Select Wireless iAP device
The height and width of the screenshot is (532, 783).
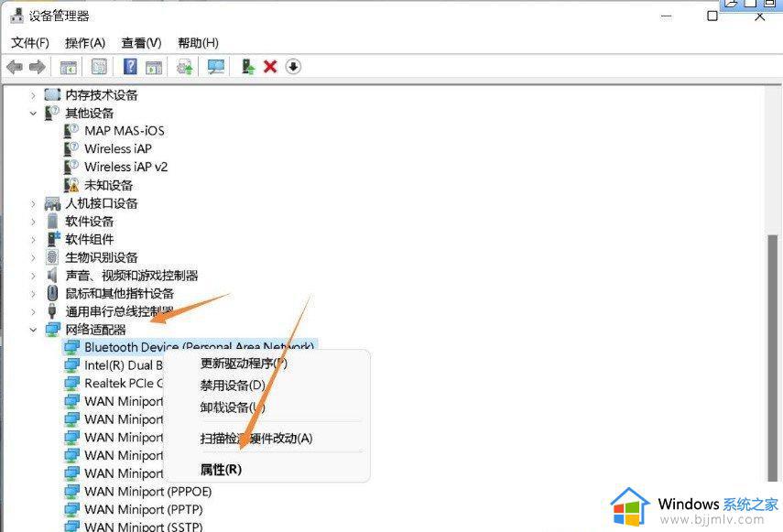118,148
